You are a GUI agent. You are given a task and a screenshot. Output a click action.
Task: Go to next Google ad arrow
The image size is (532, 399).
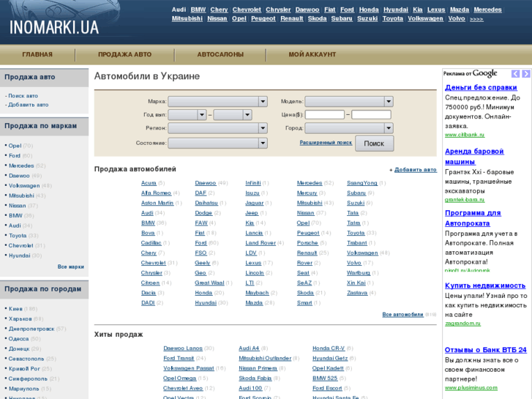[x=526, y=74]
